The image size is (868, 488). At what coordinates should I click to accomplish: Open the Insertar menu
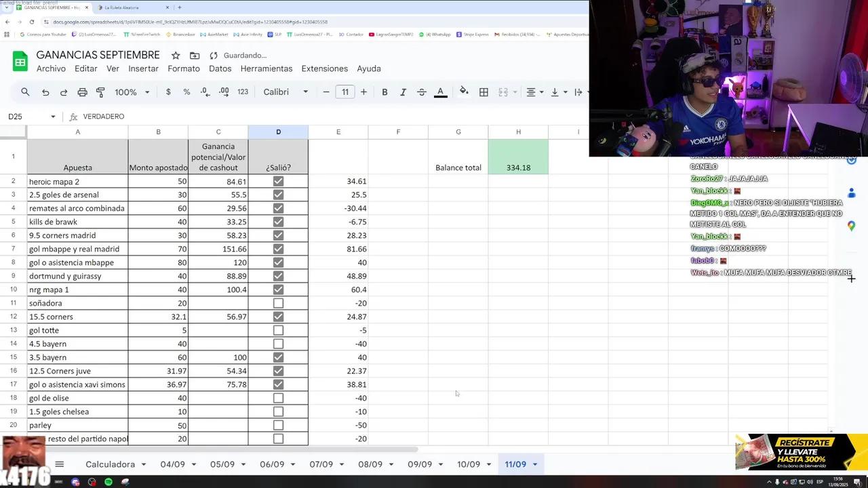tap(143, 68)
